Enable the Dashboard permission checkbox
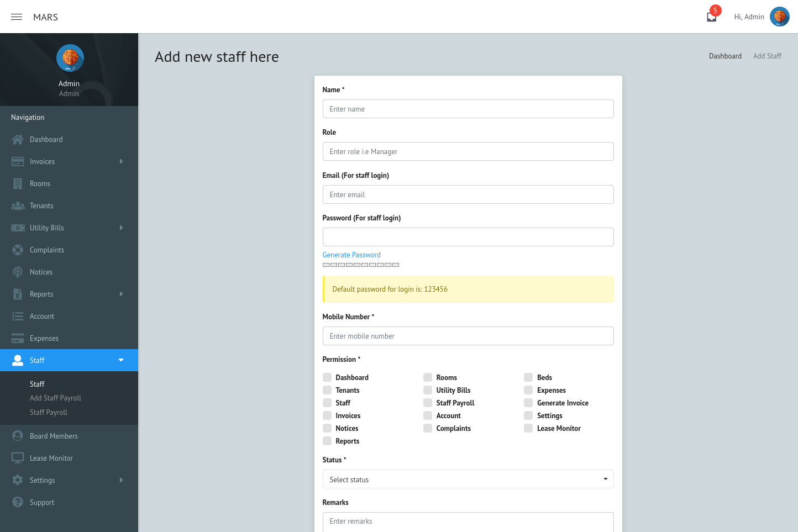798x532 pixels. tap(327, 377)
